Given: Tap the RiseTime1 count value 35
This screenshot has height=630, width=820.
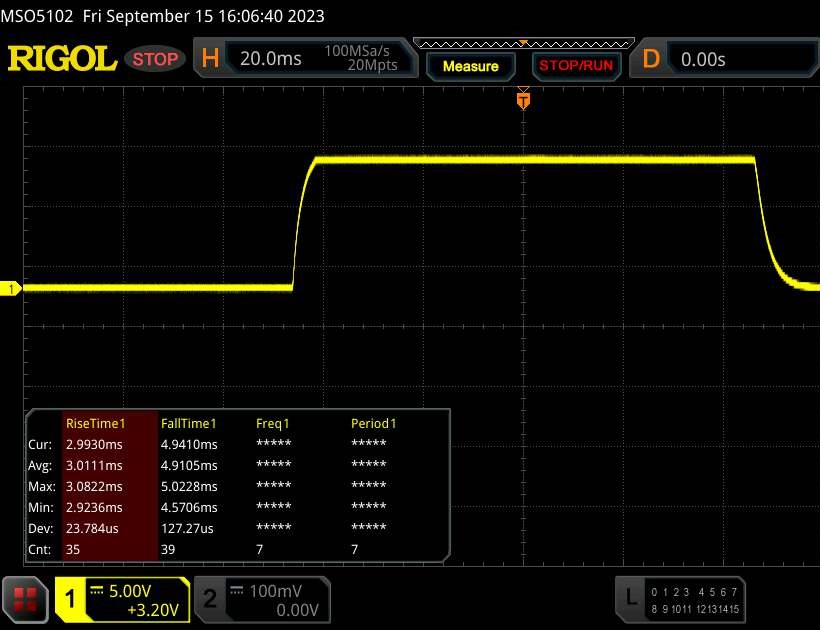Looking at the screenshot, I should (73, 549).
